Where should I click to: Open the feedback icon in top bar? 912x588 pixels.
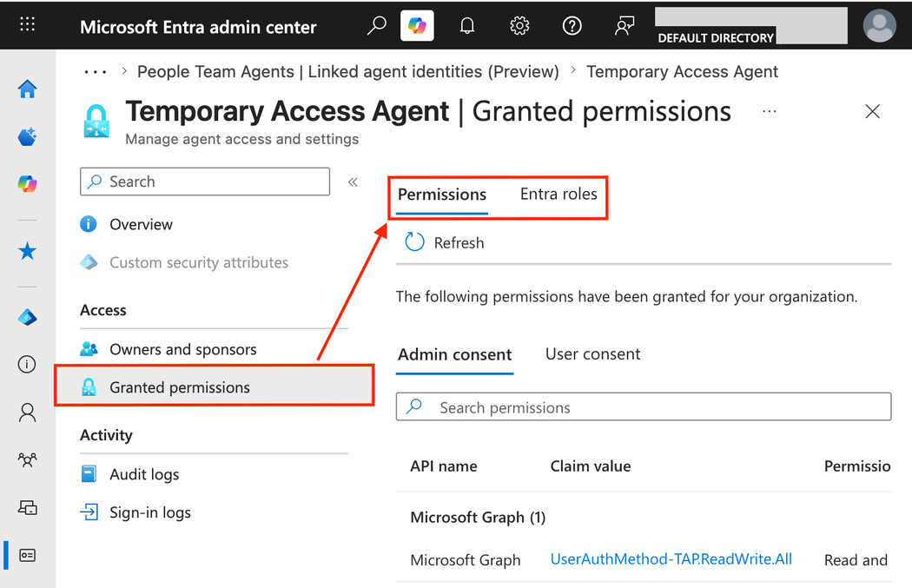pos(625,25)
